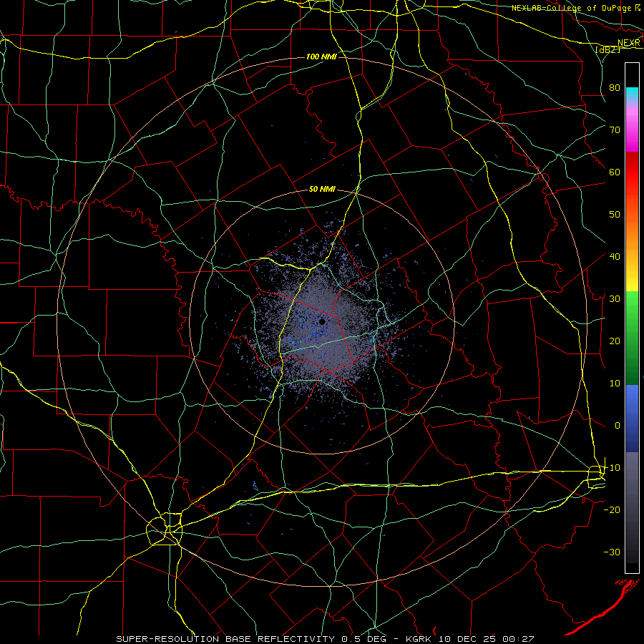
Task: Click the 70 dBZ scale label
Action: 615,130
